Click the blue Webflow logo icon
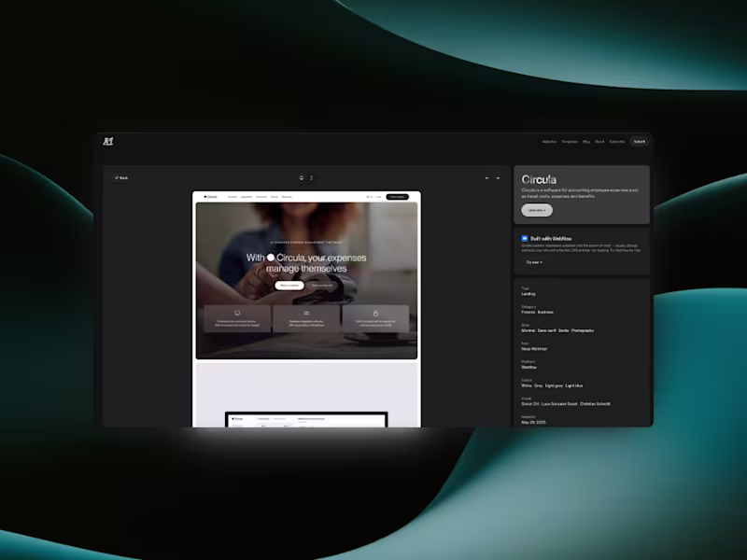The height and width of the screenshot is (560, 747). click(525, 238)
